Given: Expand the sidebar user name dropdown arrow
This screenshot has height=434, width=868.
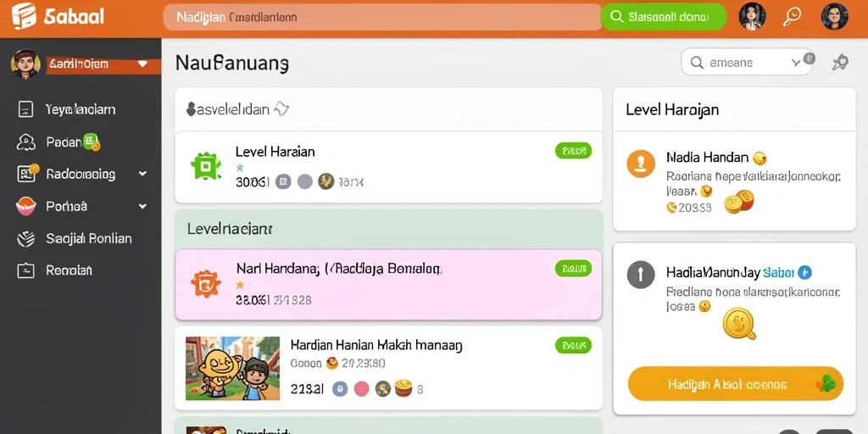Looking at the screenshot, I should [x=142, y=64].
